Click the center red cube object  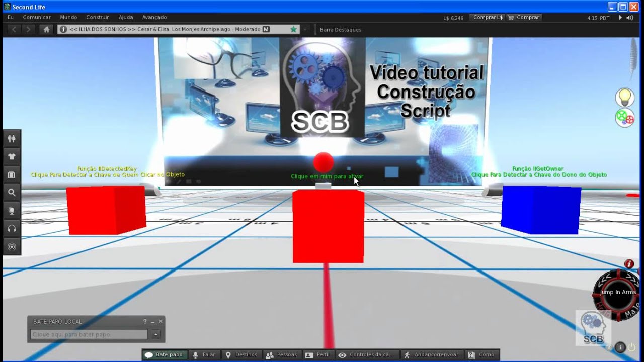[328, 226]
